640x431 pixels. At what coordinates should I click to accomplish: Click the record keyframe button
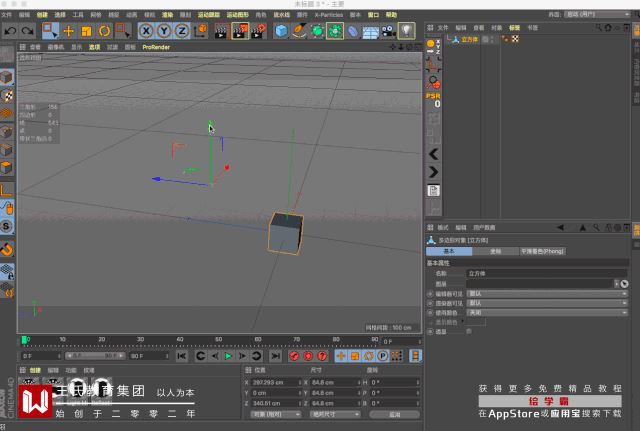[x=294, y=356]
